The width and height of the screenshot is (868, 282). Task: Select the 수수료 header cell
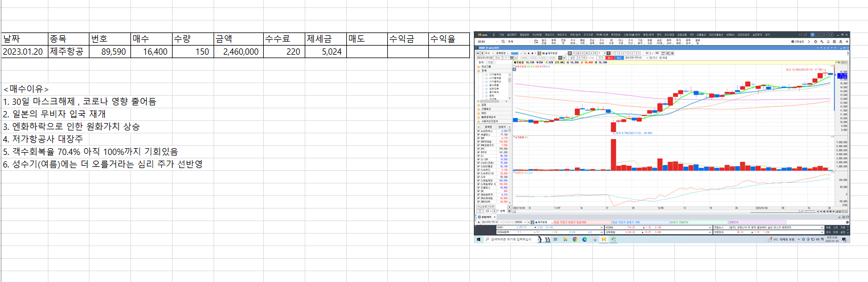[x=284, y=39]
